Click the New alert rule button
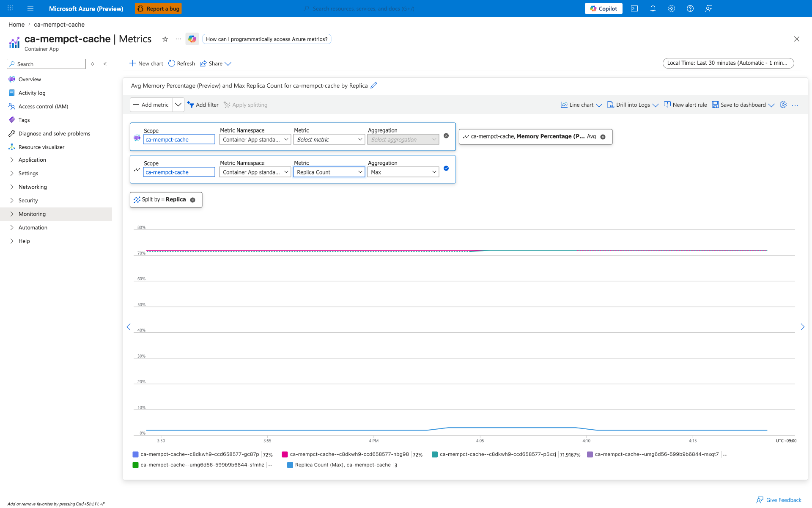This screenshot has width=812, height=508. click(686, 105)
